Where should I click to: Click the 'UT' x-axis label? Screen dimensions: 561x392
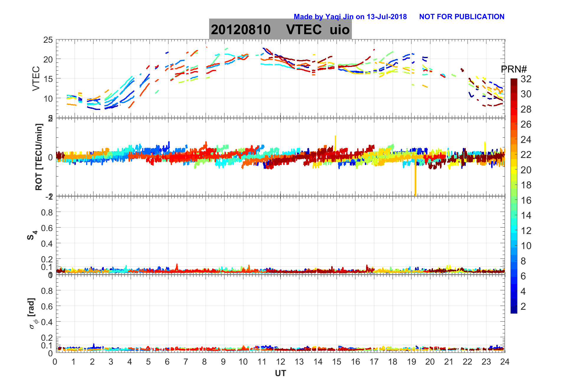[280, 373]
